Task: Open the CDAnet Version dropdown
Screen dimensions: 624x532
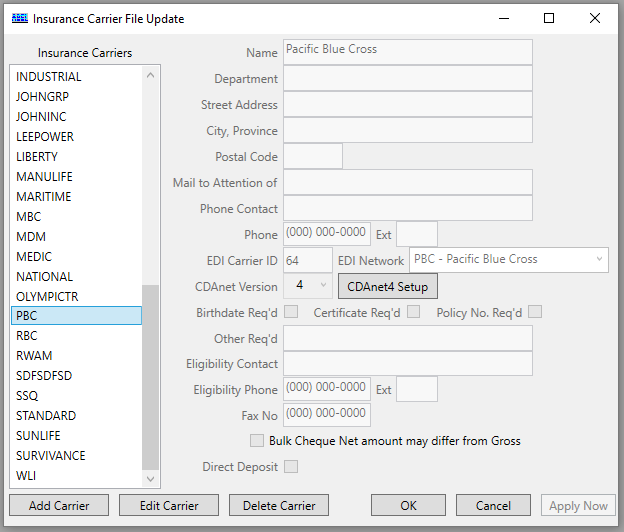Action: coord(308,286)
